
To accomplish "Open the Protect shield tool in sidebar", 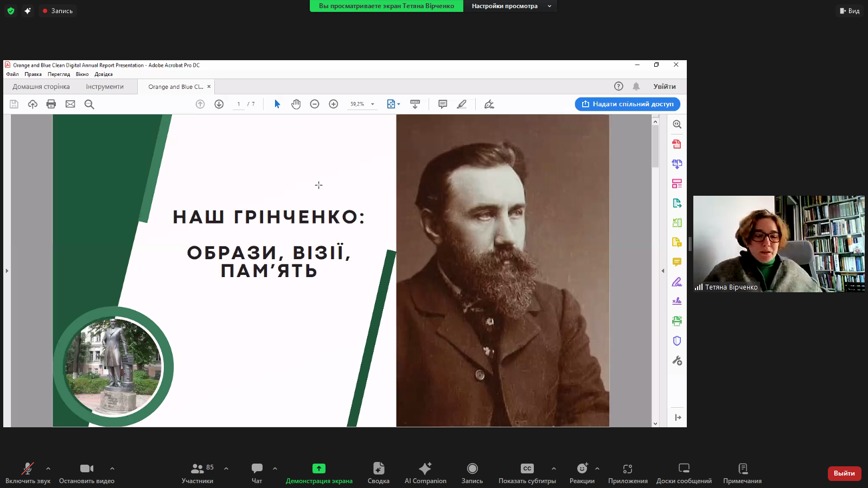I will [676, 341].
